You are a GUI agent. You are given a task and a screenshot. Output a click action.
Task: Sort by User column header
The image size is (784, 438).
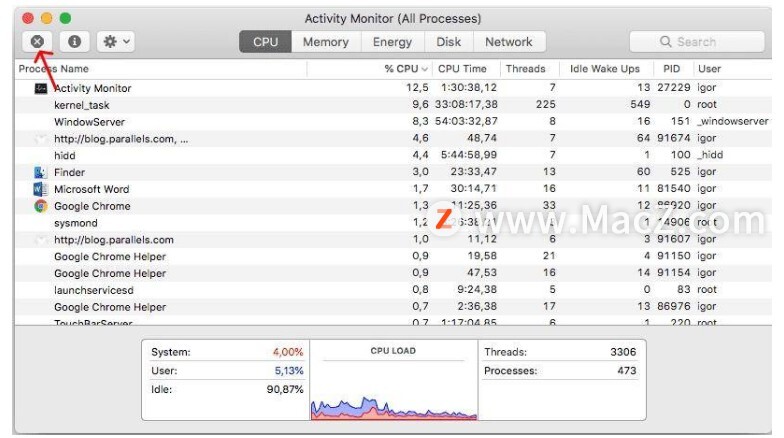coord(710,69)
